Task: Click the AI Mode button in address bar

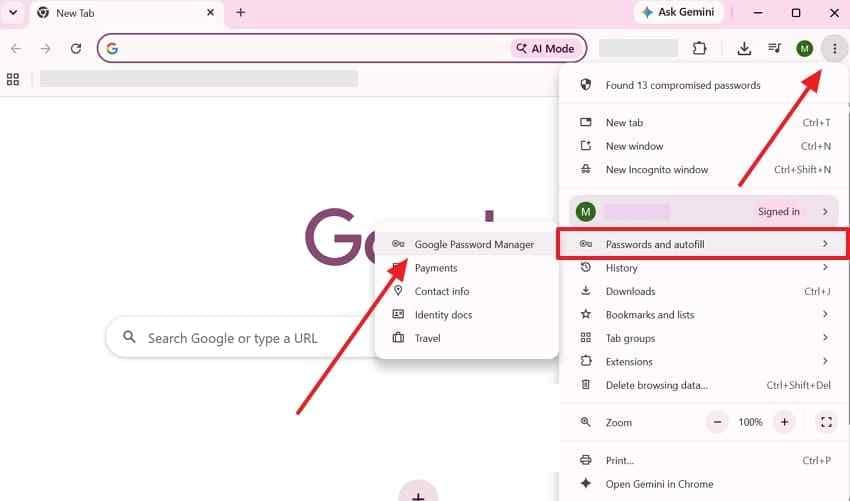Action: click(x=545, y=49)
